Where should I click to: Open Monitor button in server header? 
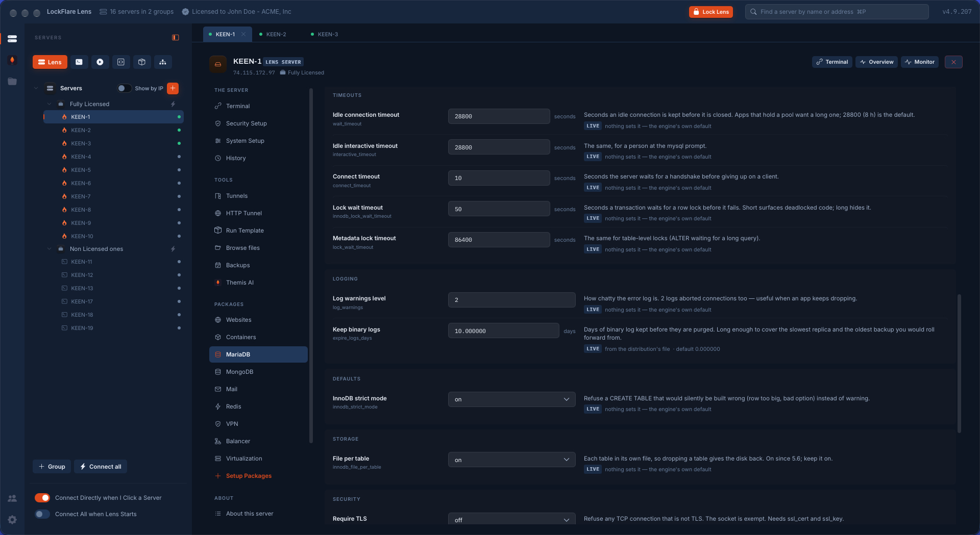tap(919, 62)
